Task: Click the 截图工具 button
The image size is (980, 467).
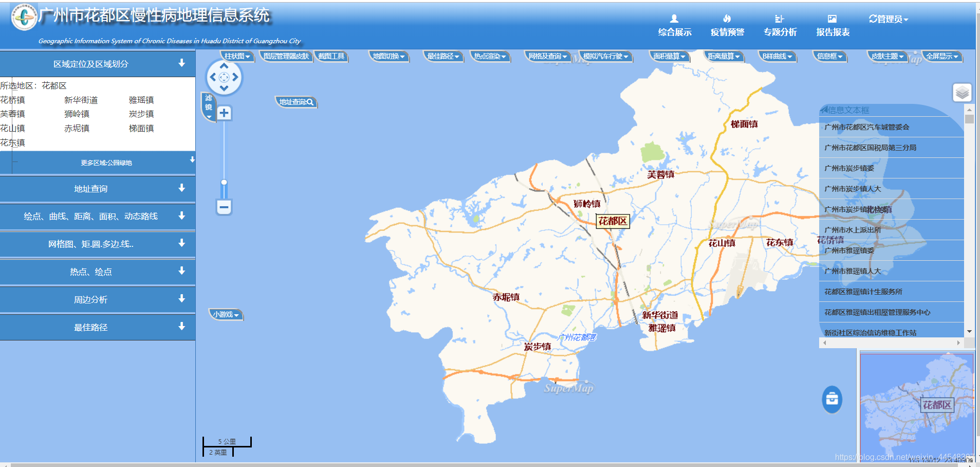Action: [x=331, y=56]
